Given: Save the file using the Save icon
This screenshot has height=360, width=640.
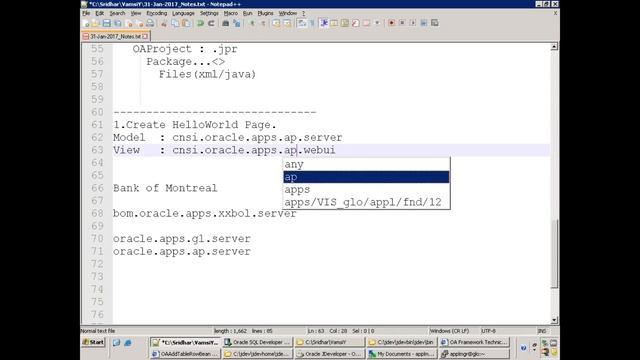Looking at the screenshot, I should [107, 23].
